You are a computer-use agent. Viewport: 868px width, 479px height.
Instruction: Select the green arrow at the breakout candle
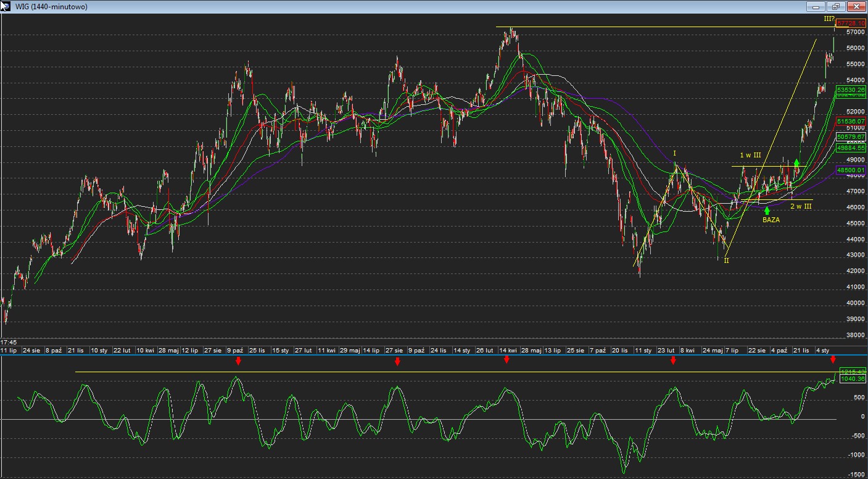[797, 163]
